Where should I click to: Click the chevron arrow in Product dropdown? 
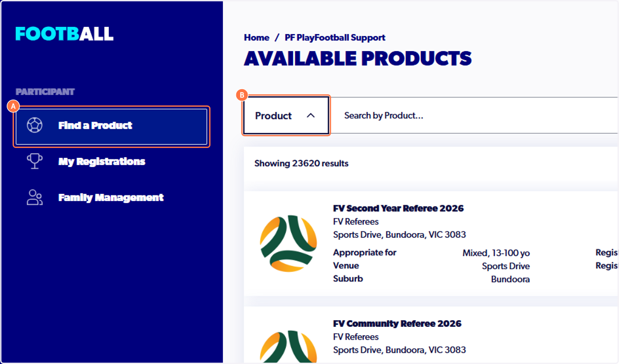311,115
